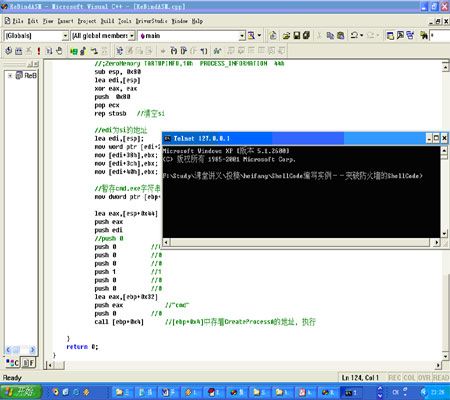Open the main function combo dropdown
Viewport: 450px width, 400px height.
pos(242,35)
